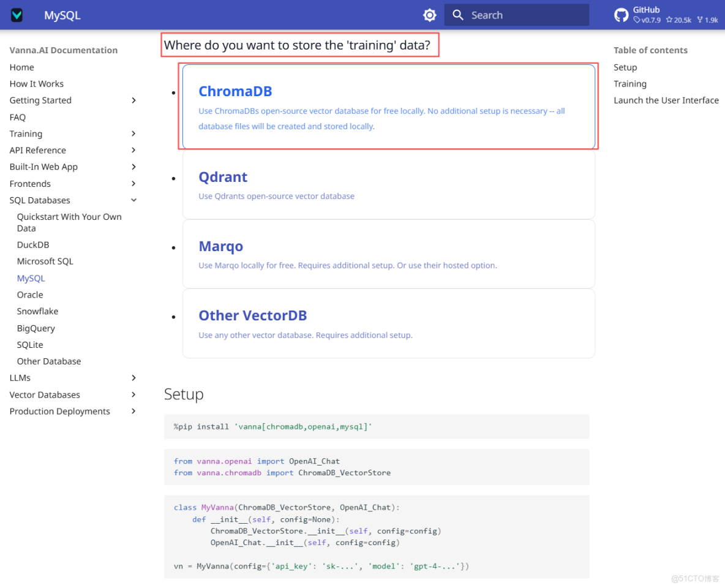Choose the Marqo vector database

[x=388, y=254]
